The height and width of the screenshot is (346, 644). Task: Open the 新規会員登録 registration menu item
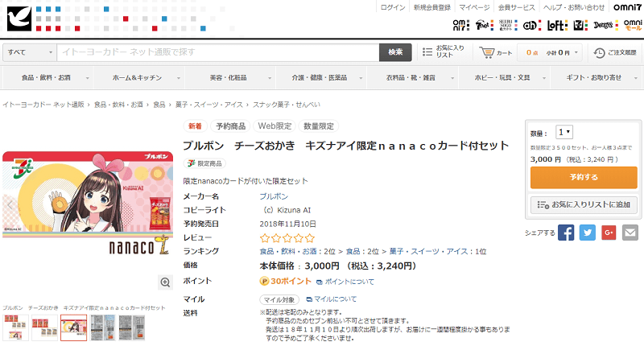click(x=431, y=7)
